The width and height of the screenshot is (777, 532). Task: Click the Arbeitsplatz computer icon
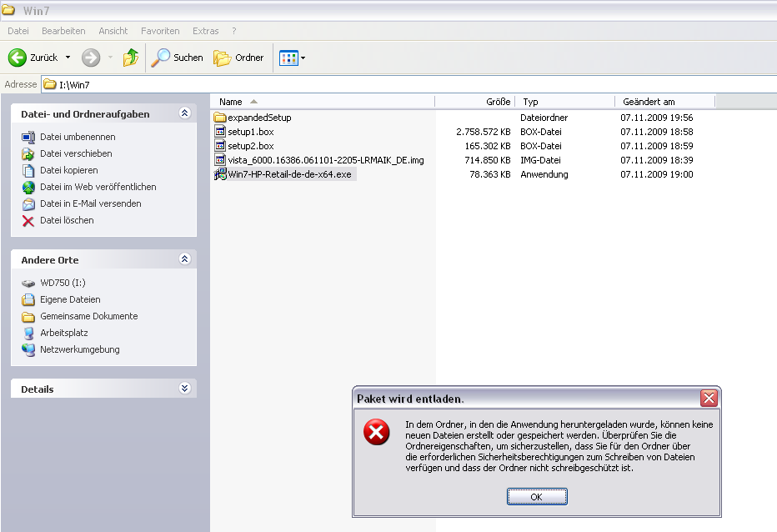[x=28, y=334]
